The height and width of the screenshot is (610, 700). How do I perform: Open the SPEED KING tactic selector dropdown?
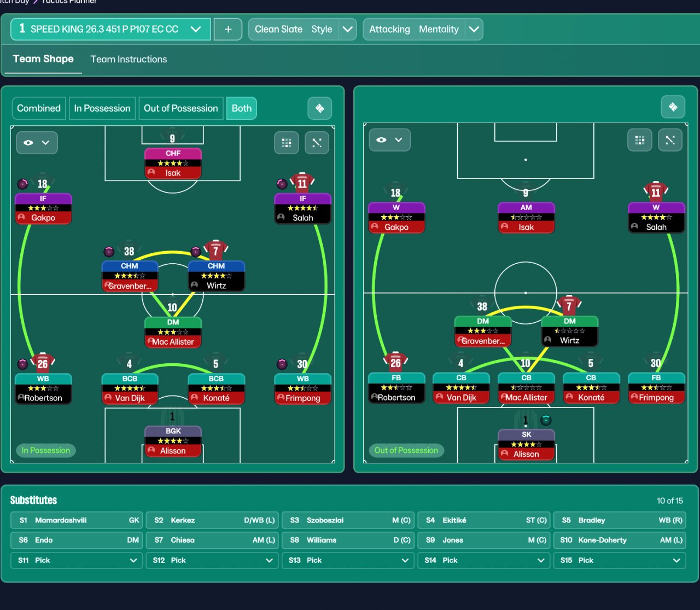[110, 29]
